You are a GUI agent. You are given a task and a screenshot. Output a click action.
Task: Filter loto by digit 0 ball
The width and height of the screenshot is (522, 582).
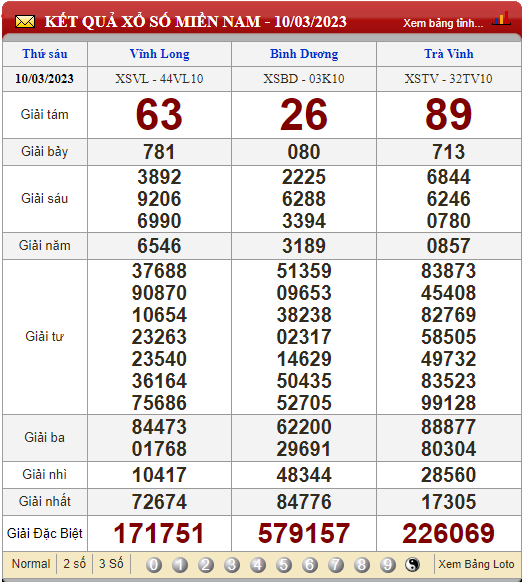(154, 565)
